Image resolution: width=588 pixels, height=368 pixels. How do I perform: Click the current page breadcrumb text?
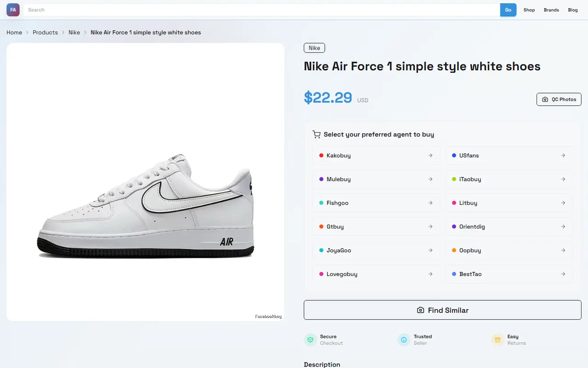(146, 32)
